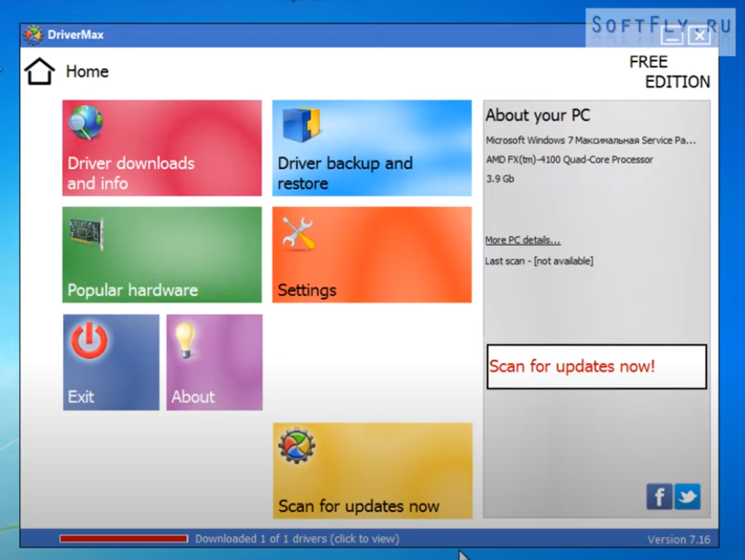The image size is (745, 560).
Task: Click the wrench and screwdriver icon
Action: [x=298, y=233]
